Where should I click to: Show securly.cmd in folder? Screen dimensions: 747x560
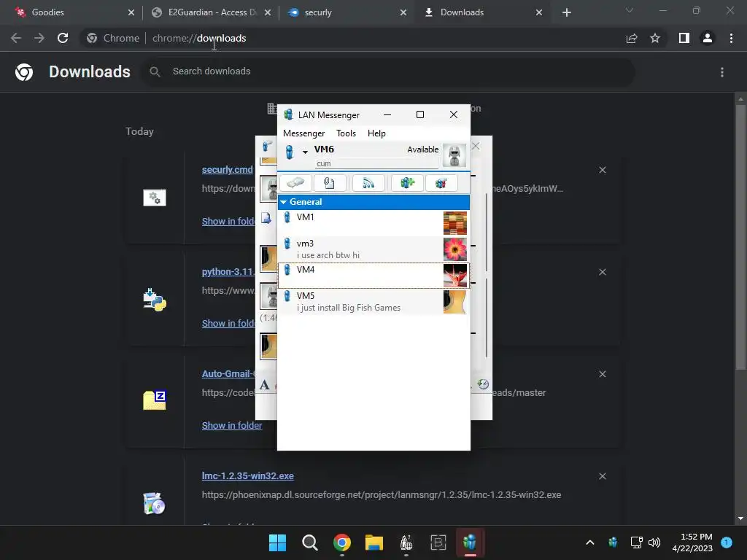pyautogui.click(x=228, y=222)
